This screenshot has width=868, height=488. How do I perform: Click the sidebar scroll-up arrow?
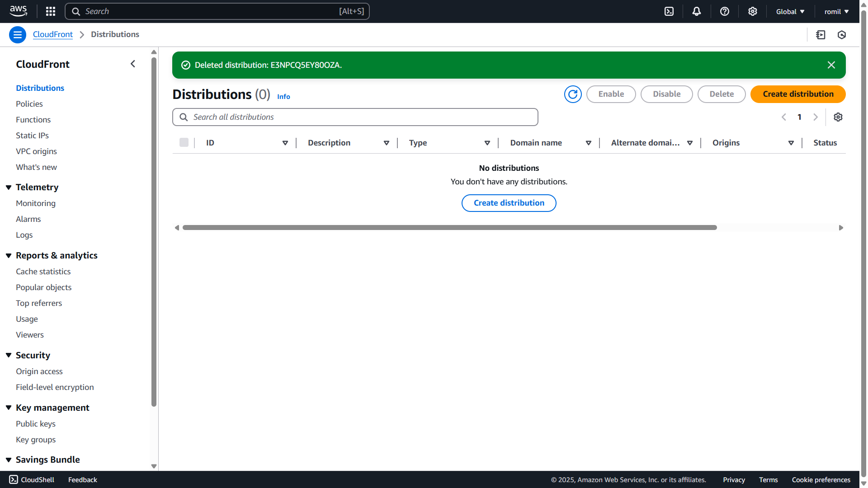point(154,52)
